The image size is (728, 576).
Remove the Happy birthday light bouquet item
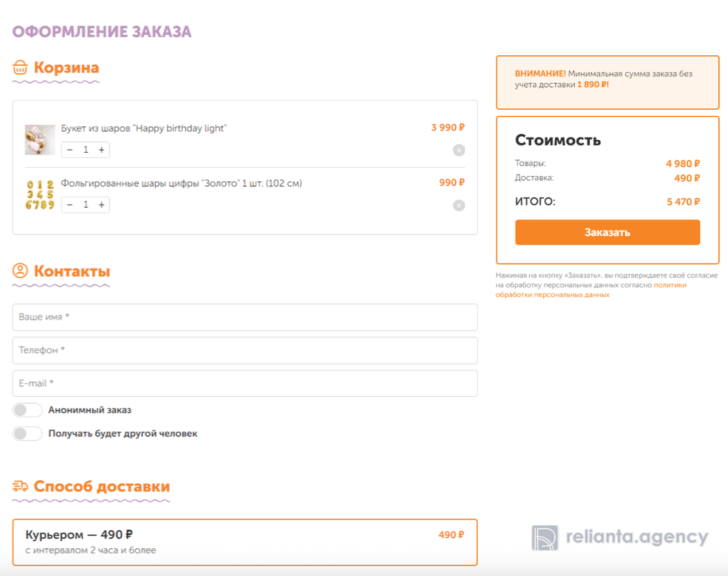[x=459, y=151]
